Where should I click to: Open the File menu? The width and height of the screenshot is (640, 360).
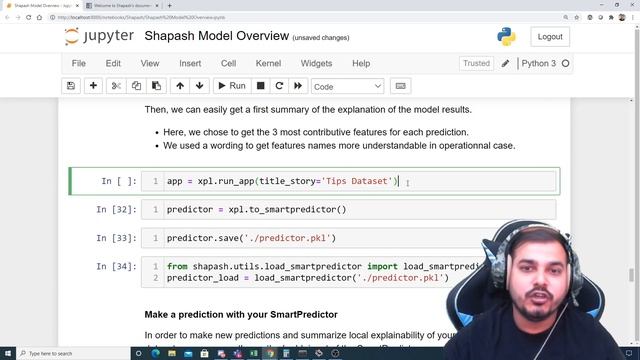(78, 63)
